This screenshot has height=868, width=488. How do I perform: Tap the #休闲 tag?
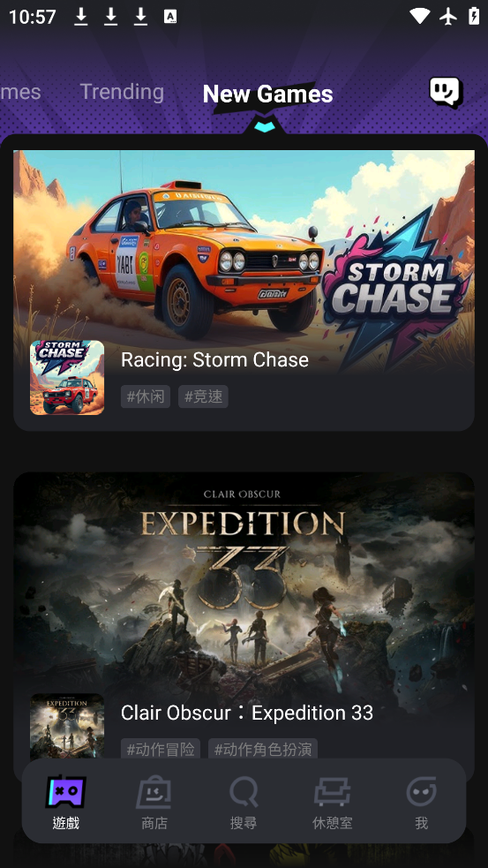(x=146, y=396)
